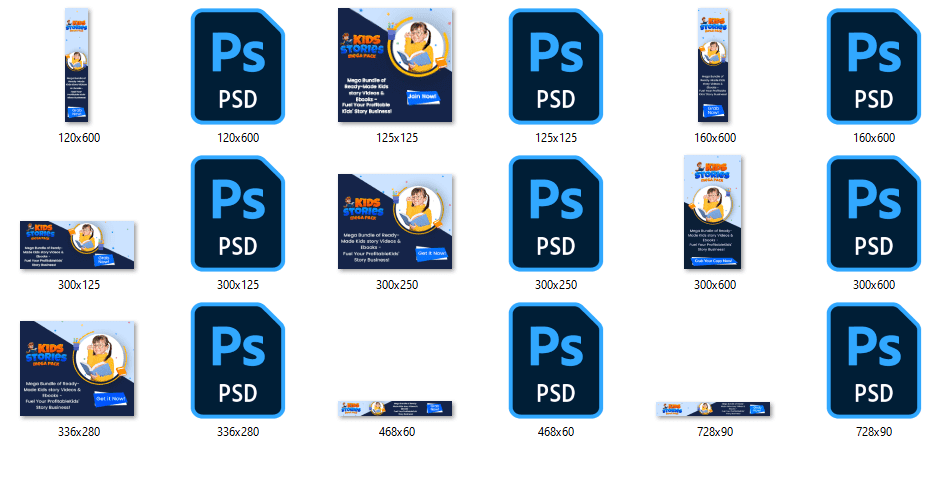Select the 300x125 Photoshop file icon
The width and height of the screenshot is (946, 477).
237,213
